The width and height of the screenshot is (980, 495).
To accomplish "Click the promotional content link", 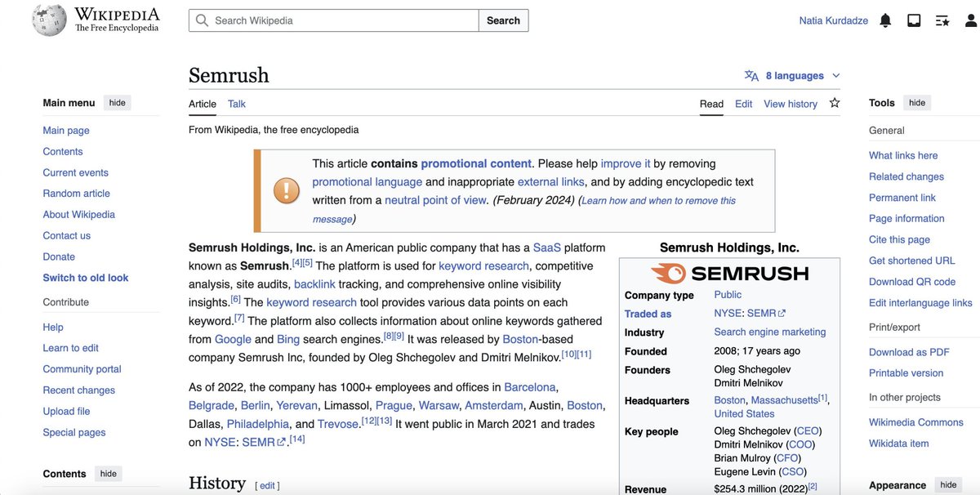I will pyautogui.click(x=476, y=163).
